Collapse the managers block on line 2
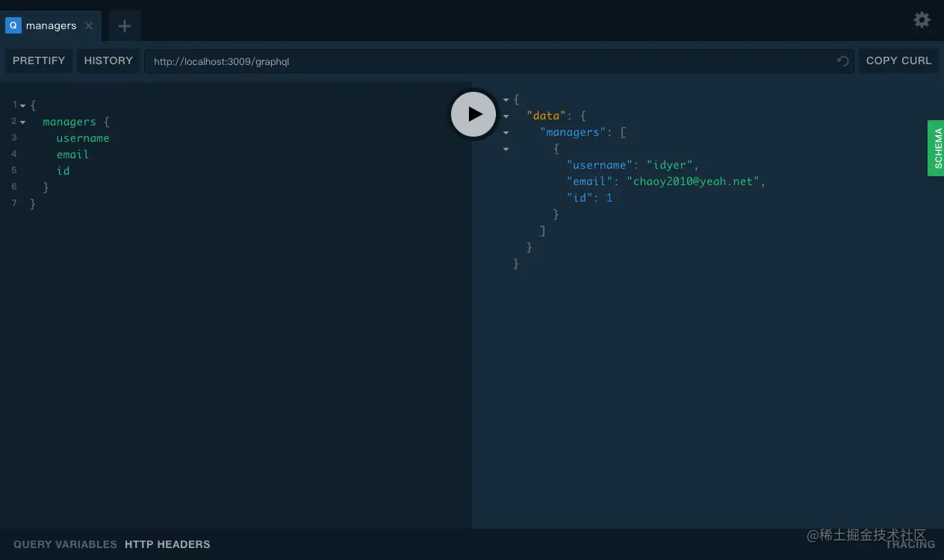This screenshot has width=944, height=560. point(22,122)
